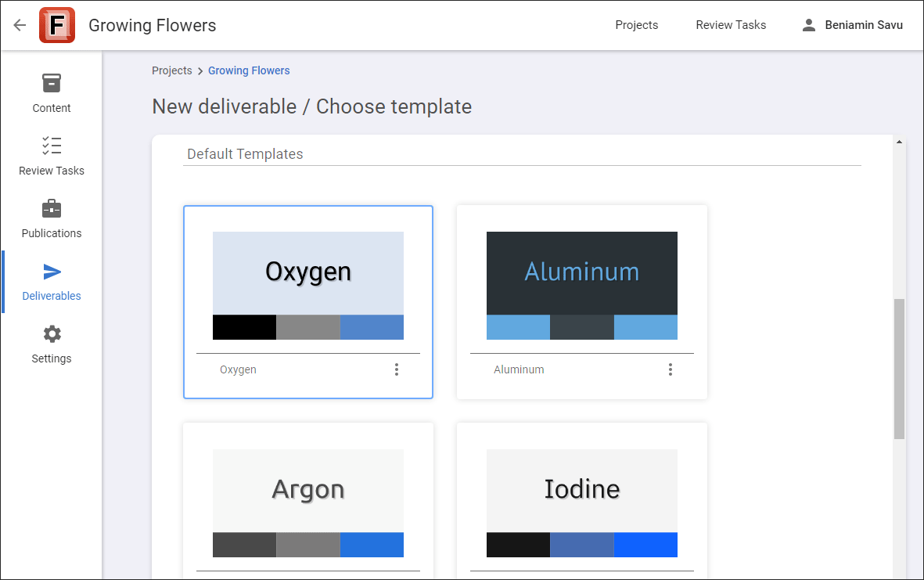The height and width of the screenshot is (580, 924).
Task: Open the Aluminum template options menu
Action: [x=670, y=369]
